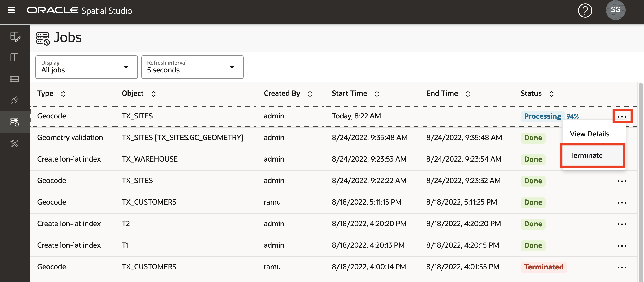Choose Terminate from the context menu
Screen dimensions: 644x282
click(586, 155)
